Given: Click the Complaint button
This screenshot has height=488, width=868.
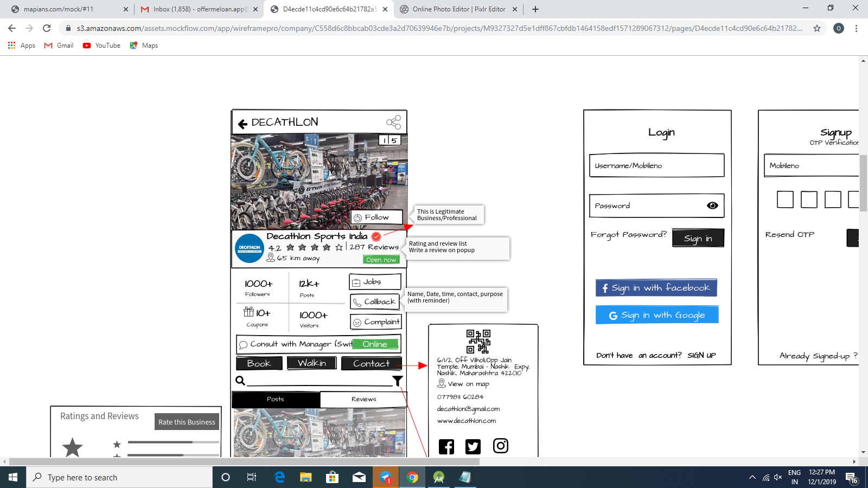Looking at the screenshot, I should coord(376,322).
